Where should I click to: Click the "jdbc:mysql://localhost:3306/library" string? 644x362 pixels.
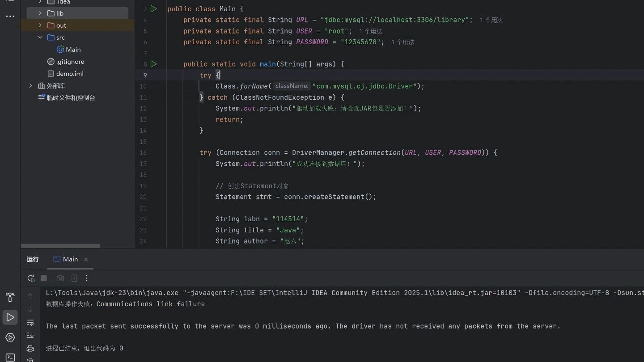(x=394, y=20)
